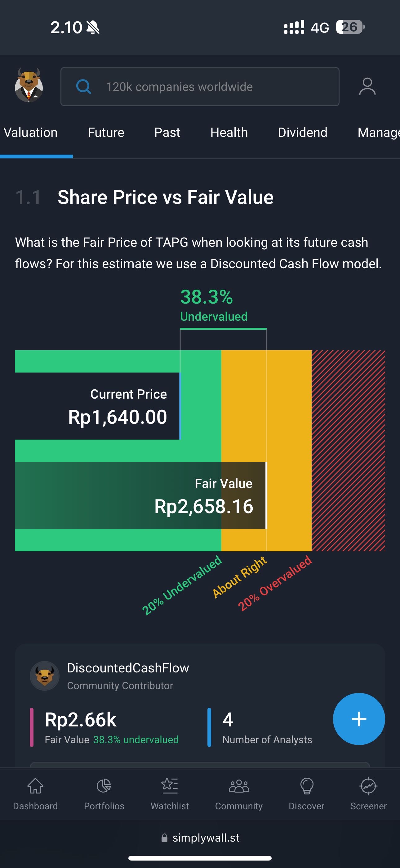The width and height of the screenshot is (400, 868).
Task: Tap the search magnifier icon
Action: 83,87
